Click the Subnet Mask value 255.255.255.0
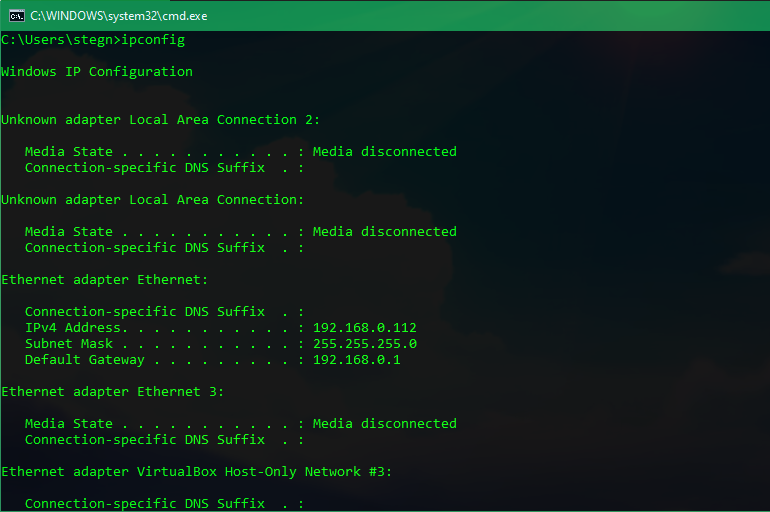770x512 pixels. click(x=365, y=344)
